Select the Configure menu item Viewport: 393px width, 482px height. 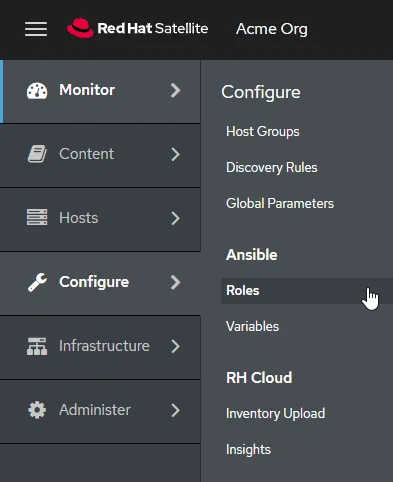[100, 283]
